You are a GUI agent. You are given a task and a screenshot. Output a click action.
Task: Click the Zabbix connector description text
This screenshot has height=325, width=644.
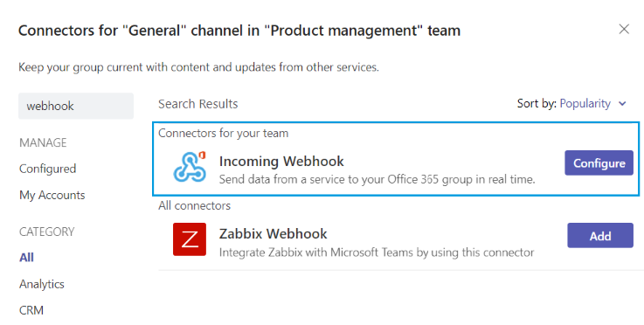click(x=377, y=252)
